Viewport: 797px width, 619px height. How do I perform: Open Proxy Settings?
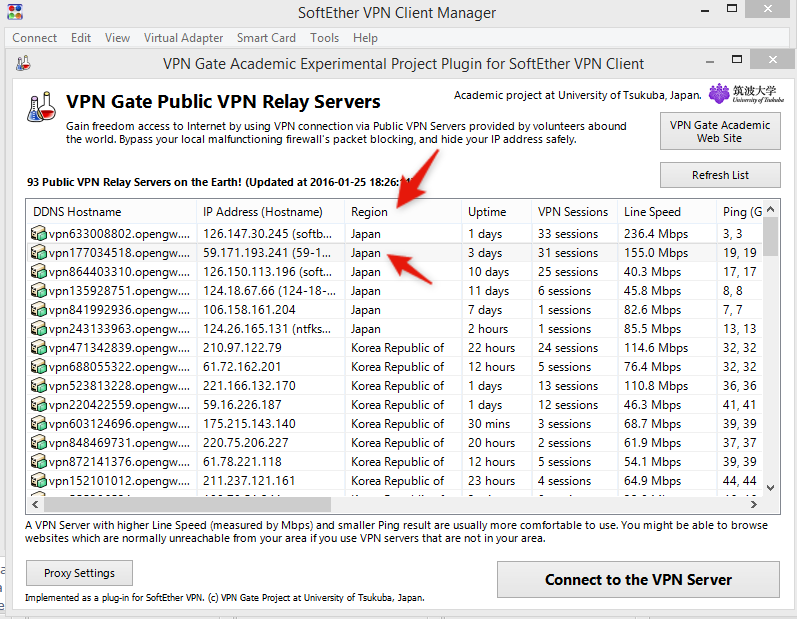pos(79,573)
